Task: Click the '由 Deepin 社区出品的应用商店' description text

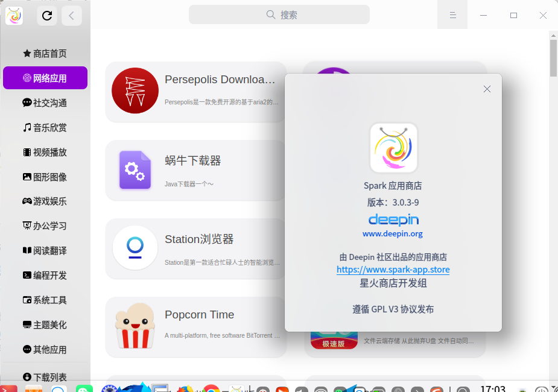Action: point(393,257)
